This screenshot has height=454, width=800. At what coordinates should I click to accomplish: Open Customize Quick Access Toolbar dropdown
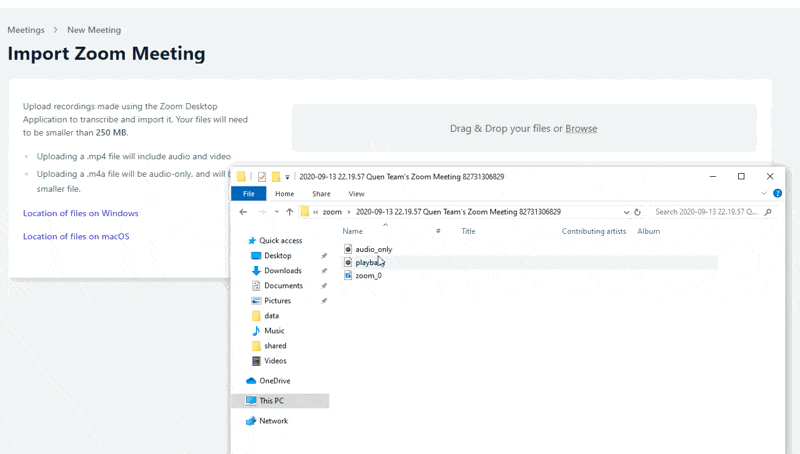(x=287, y=177)
